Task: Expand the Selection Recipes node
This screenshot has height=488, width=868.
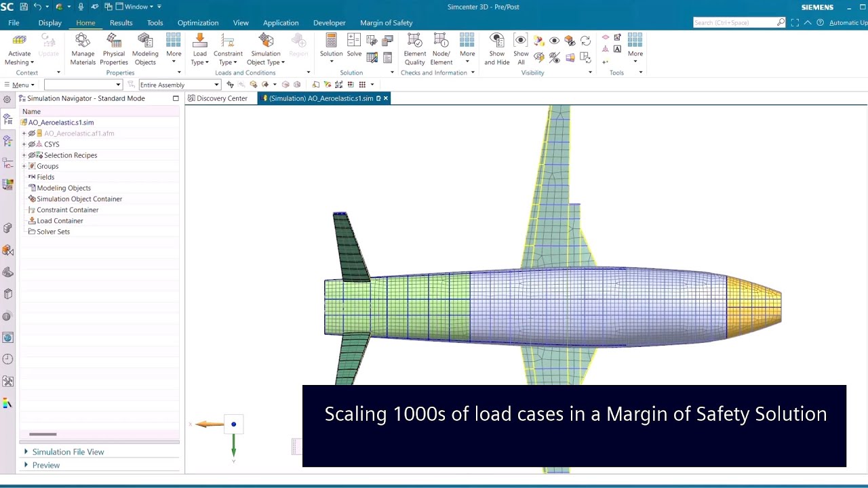Action: click(24, 155)
